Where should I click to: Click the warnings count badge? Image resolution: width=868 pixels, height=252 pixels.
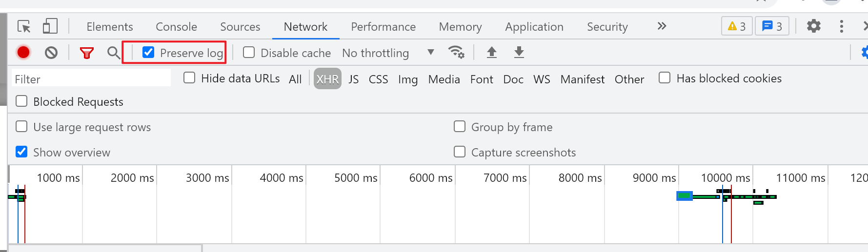tap(737, 26)
